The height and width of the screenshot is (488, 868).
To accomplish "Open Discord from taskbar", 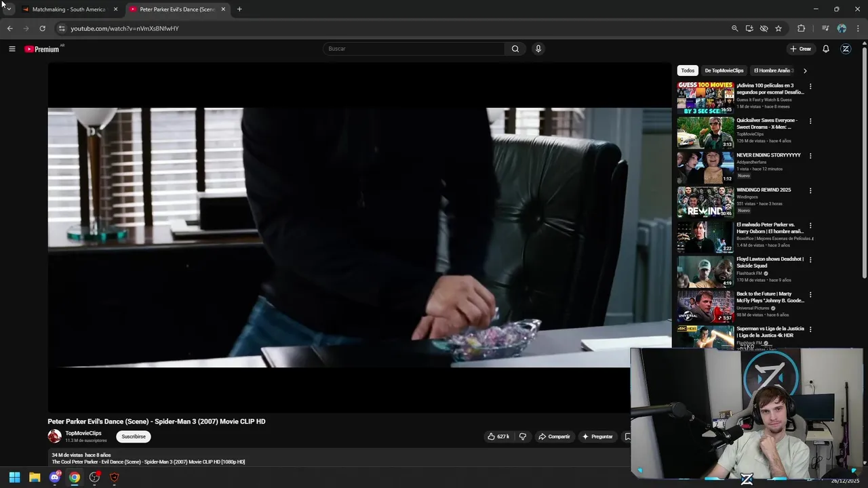I will point(54,477).
